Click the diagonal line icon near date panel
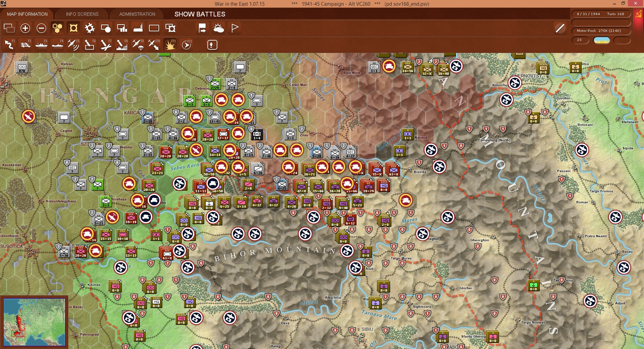The width and height of the screenshot is (644, 349). [x=560, y=28]
